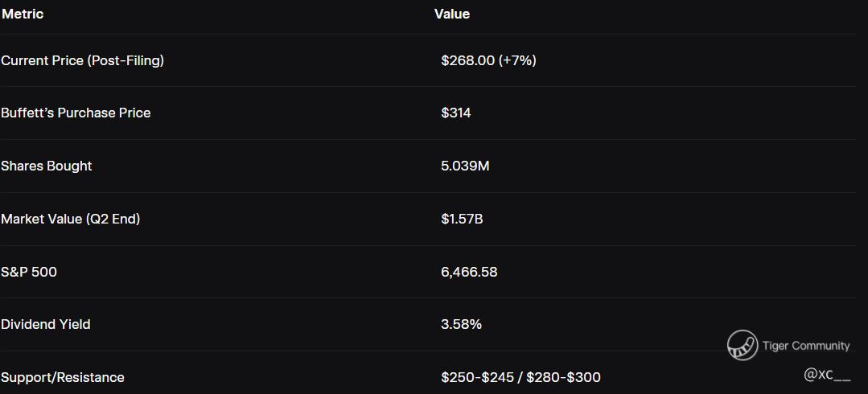This screenshot has height=394, width=868.
Task: Click the @XC__ author handle
Action: pyautogui.click(x=827, y=375)
